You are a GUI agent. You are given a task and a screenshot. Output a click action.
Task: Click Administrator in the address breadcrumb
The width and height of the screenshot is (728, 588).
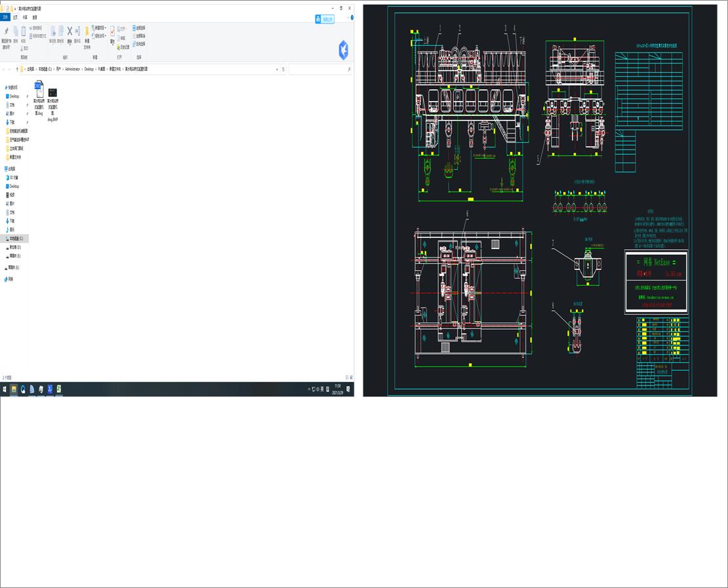[x=72, y=69]
